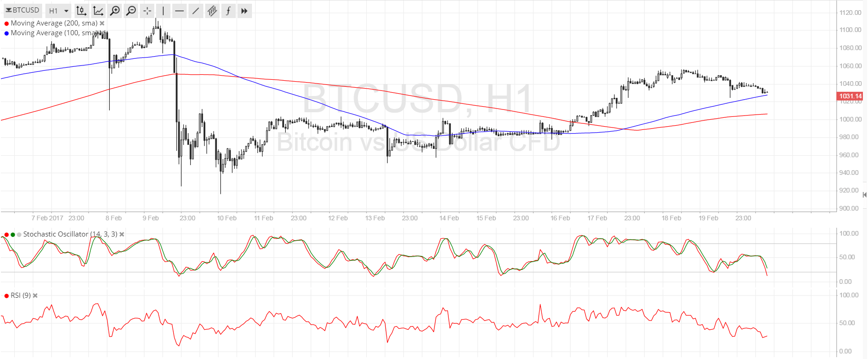This screenshot has height=359, width=868.
Task: Remove the Stochastic Oscillator indicator
Action: pyautogui.click(x=122, y=234)
